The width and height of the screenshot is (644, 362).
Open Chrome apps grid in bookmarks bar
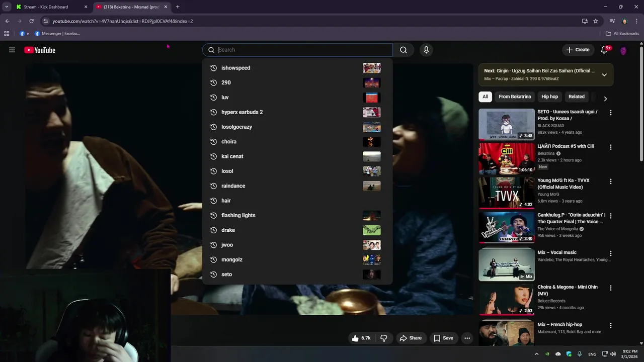[7, 34]
